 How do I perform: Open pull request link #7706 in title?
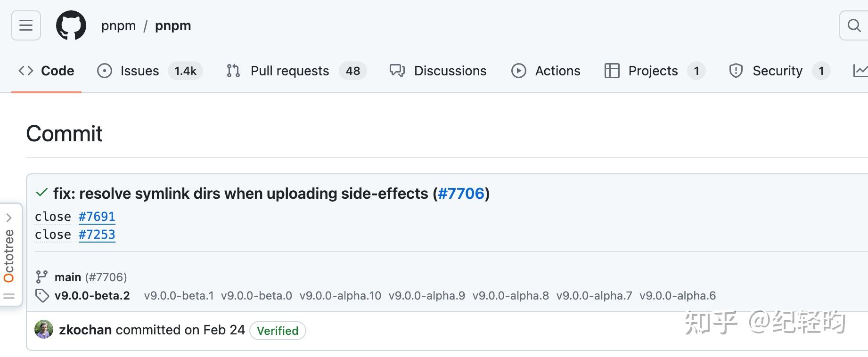point(461,194)
